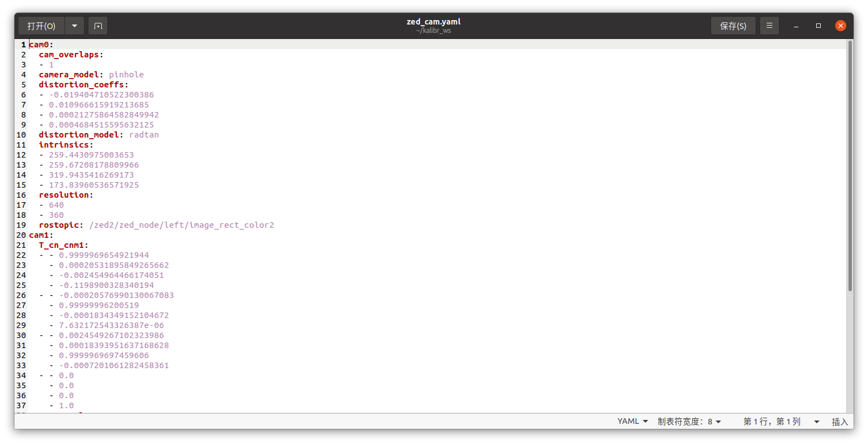The height and width of the screenshot is (445, 868).
Task: Place cursor on cam0: line
Action: click(437, 45)
